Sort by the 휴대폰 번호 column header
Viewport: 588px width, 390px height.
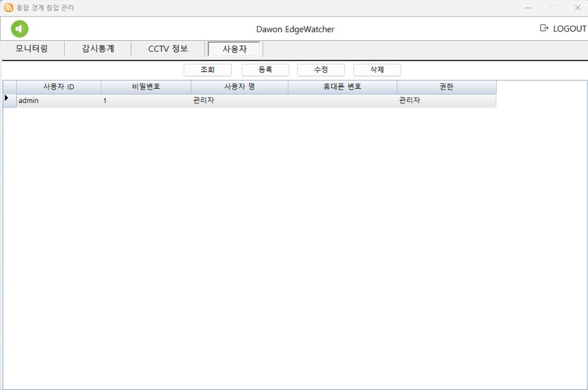point(342,87)
